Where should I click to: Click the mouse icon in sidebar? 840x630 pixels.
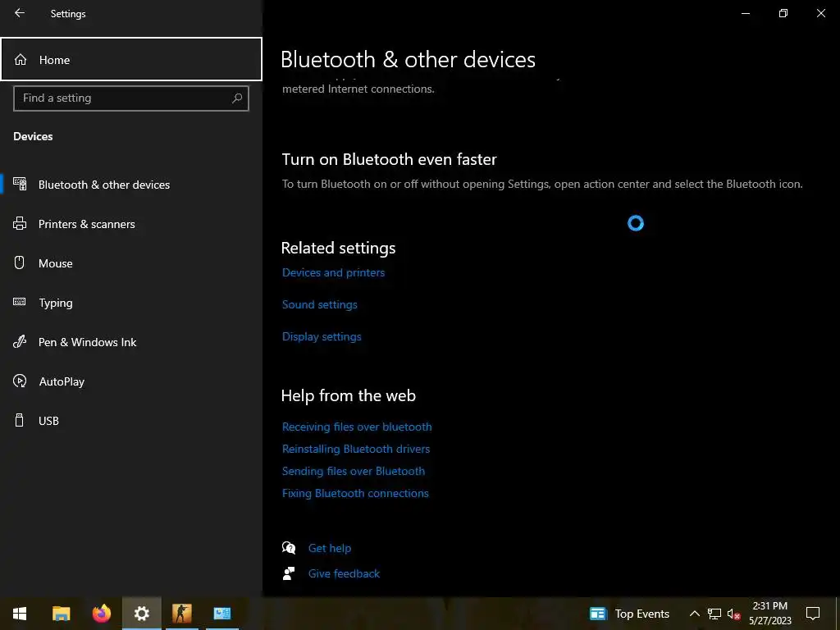20,262
